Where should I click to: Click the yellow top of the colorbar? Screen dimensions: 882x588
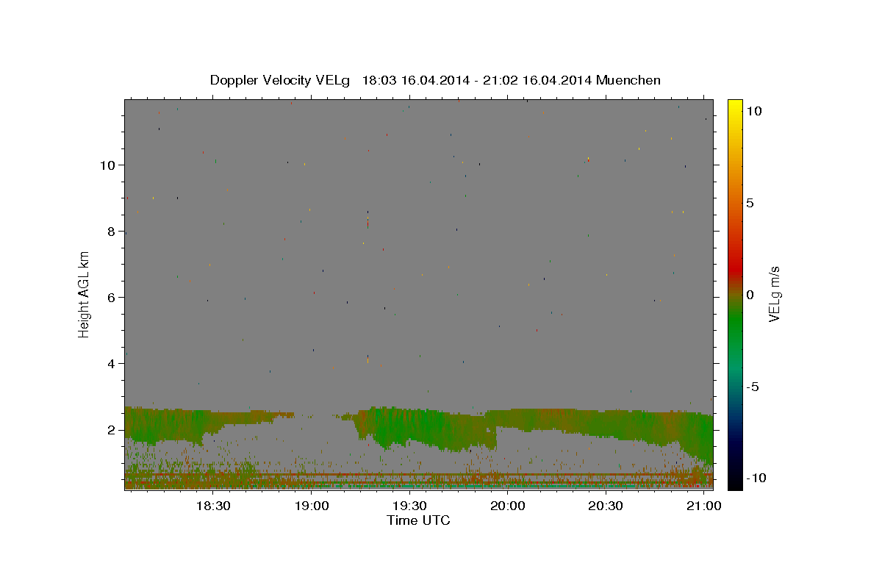pyautogui.click(x=735, y=107)
